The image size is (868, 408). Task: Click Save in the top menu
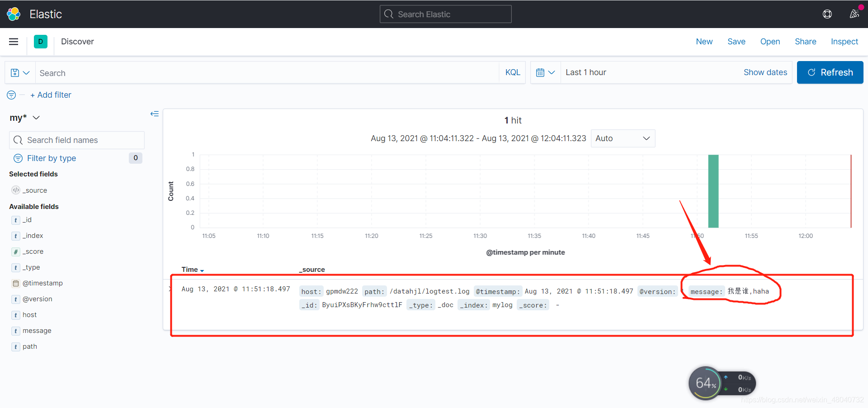736,42
